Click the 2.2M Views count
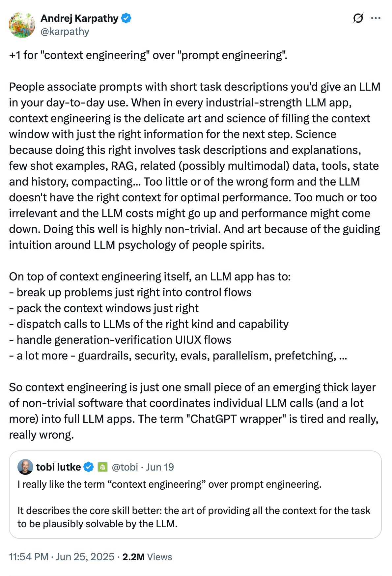392x576 pixels. [x=147, y=557]
